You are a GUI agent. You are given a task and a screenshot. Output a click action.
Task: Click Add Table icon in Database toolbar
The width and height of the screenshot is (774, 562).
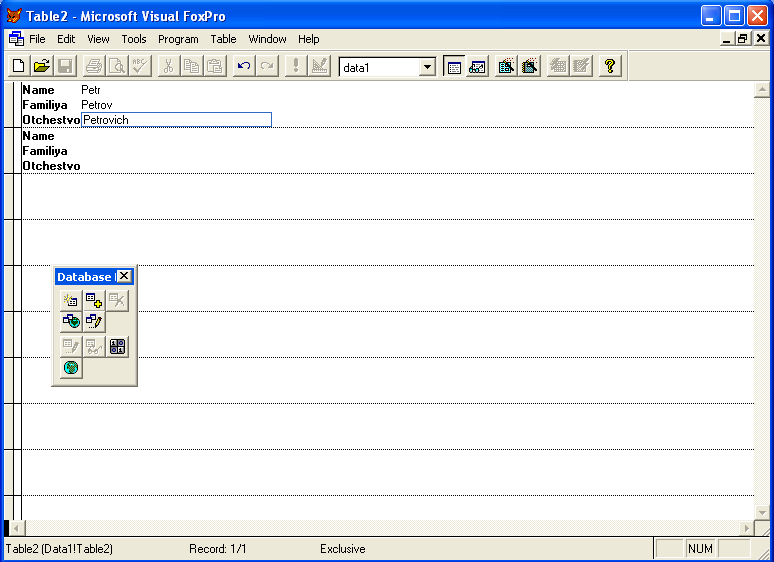94,300
